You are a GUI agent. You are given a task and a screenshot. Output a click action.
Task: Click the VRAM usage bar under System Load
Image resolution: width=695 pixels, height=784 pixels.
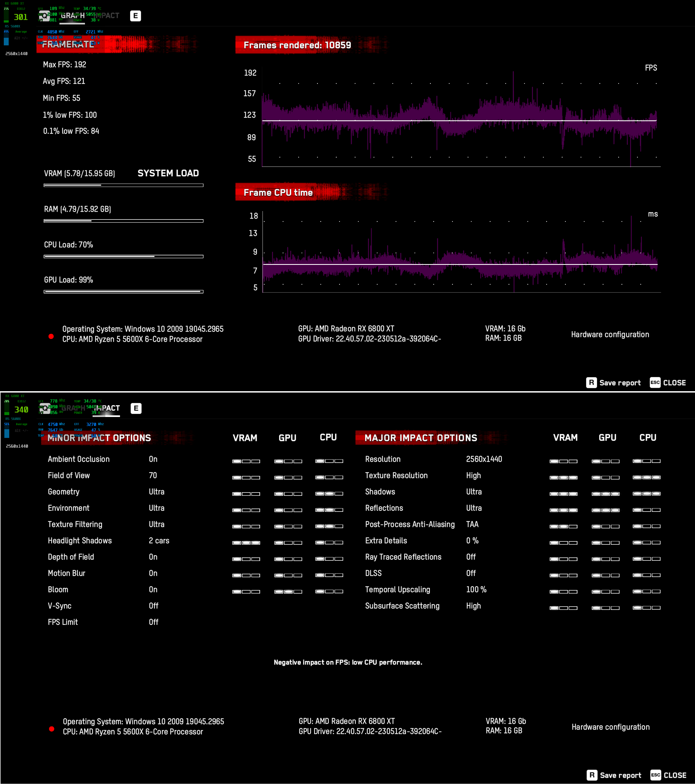click(x=124, y=185)
